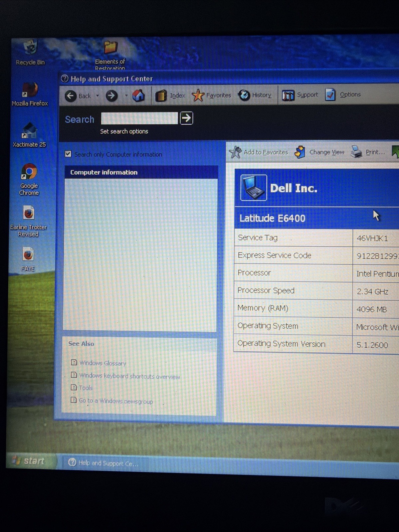Open the Tools See Also link
Screen dimensions: 399x532
point(86,388)
